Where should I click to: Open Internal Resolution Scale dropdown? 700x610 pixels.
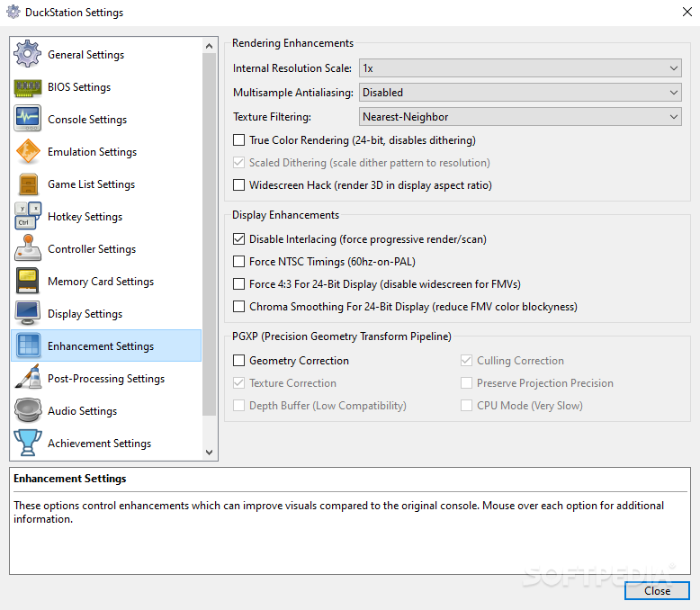coord(520,68)
